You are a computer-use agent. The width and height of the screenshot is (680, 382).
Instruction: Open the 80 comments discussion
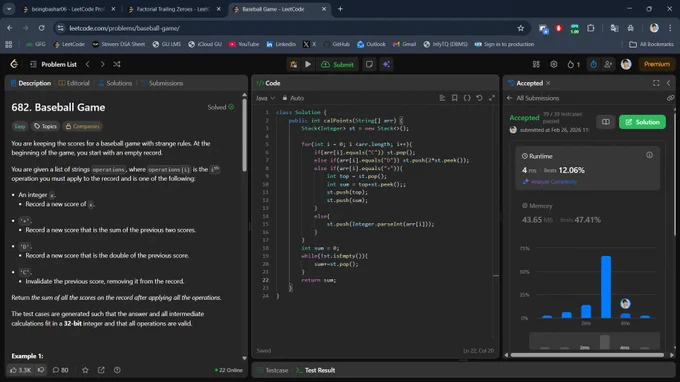[x=60, y=370]
